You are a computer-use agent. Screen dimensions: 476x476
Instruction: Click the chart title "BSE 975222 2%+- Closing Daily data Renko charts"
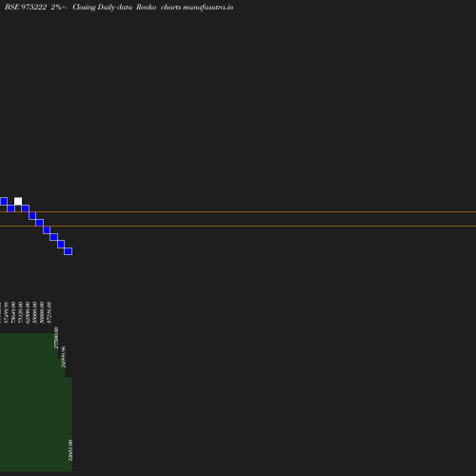[92, 8]
